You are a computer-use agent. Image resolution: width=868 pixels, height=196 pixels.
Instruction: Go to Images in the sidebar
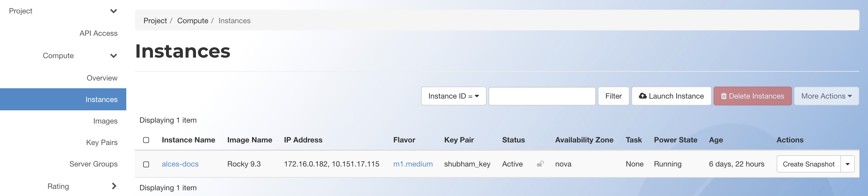tap(105, 121)
